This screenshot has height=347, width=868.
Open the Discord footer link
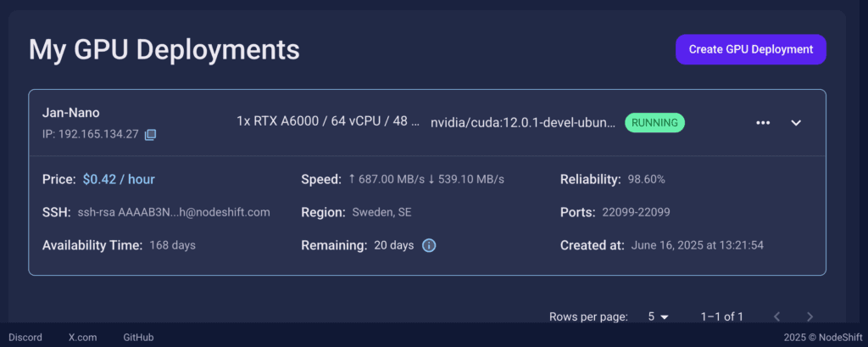click(25, 337)
